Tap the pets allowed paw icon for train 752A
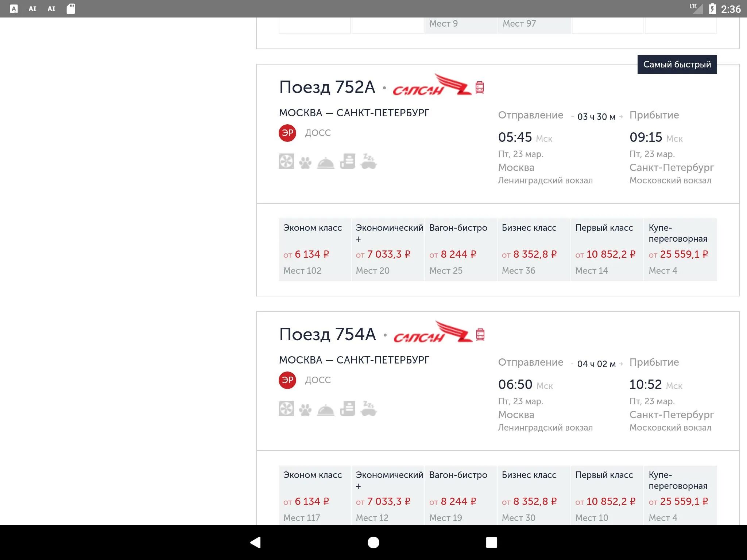 [x=305, y=162]
